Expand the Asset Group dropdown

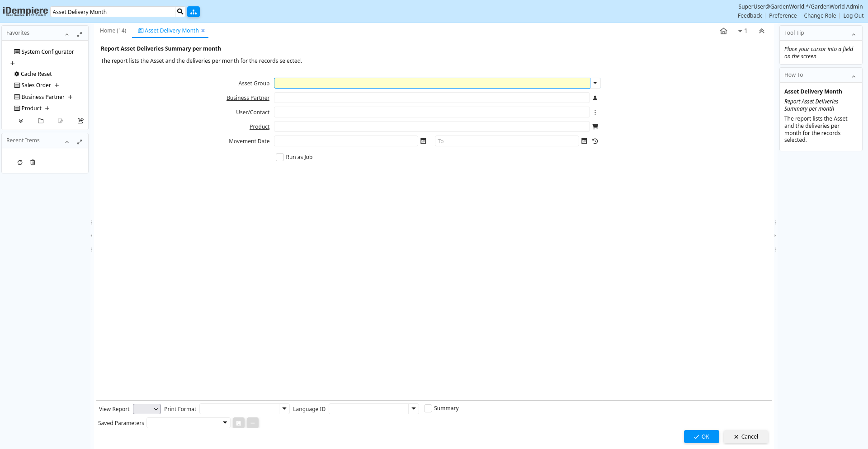click(x=595, y=83)
